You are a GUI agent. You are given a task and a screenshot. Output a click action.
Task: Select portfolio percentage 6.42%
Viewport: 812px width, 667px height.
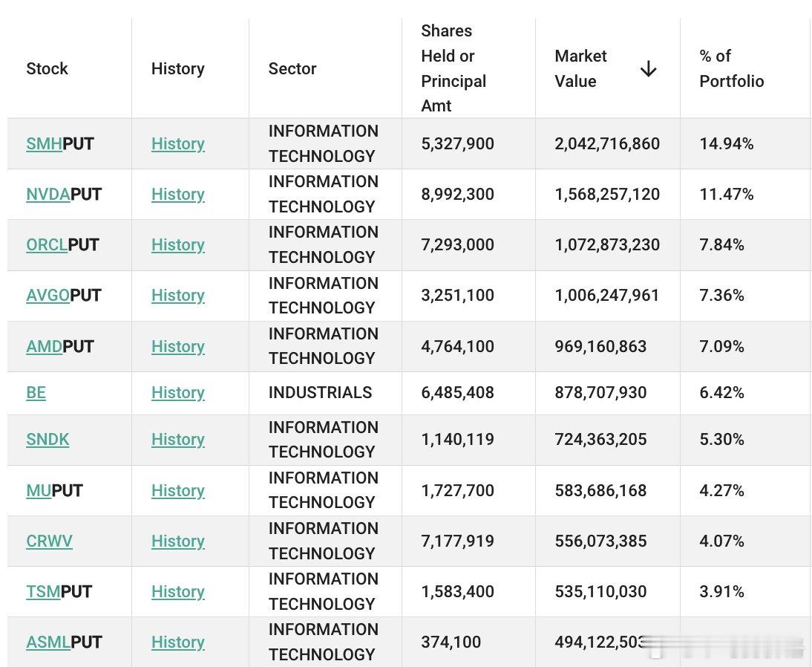(722, 392)
